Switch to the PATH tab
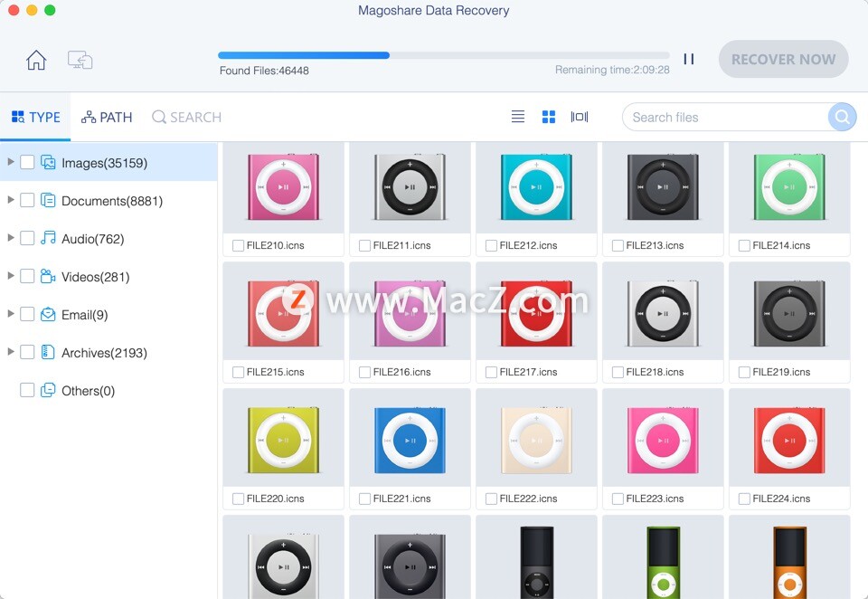This screenshot has height=599, width=868. [107, 117]
